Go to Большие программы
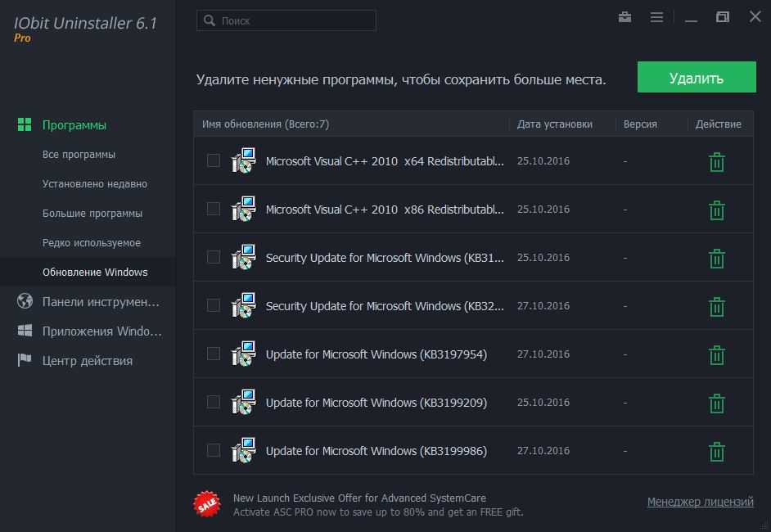This screenshot has height=532, width=771. 92,214
